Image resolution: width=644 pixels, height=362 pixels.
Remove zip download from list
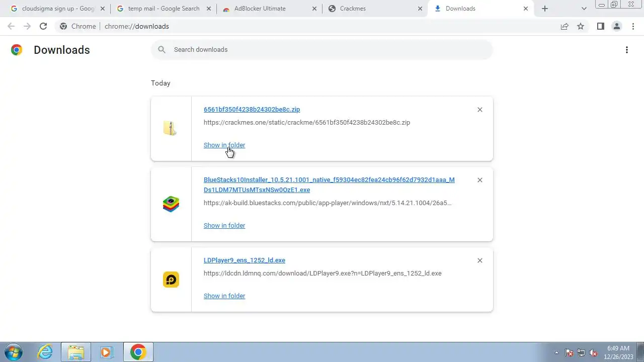(479, 110)
